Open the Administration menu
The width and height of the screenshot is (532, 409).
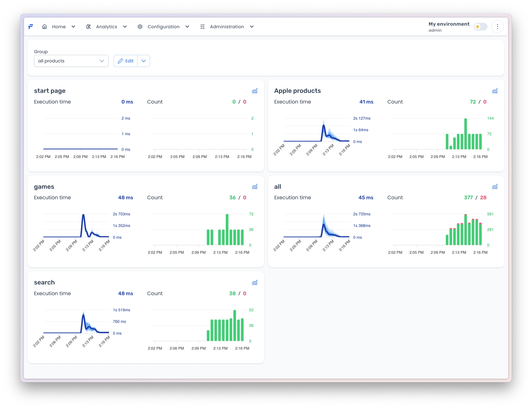point(227,27)
